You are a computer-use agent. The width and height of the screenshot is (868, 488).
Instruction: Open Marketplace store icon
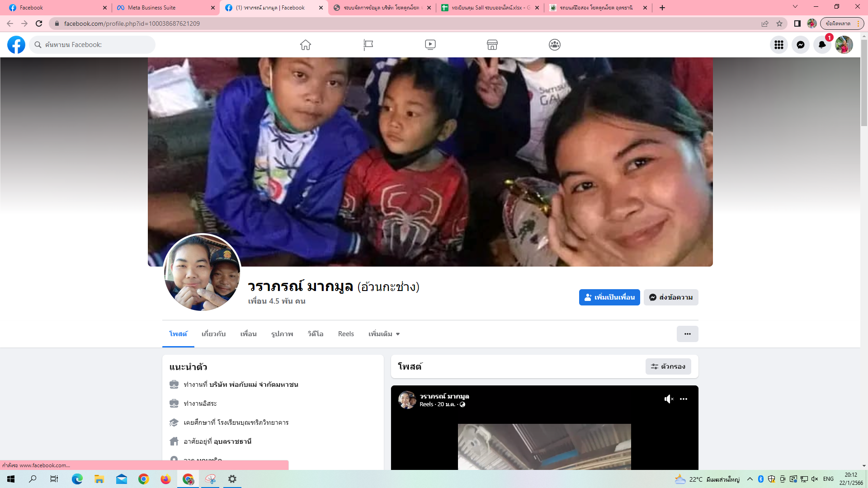pos(492,45)
